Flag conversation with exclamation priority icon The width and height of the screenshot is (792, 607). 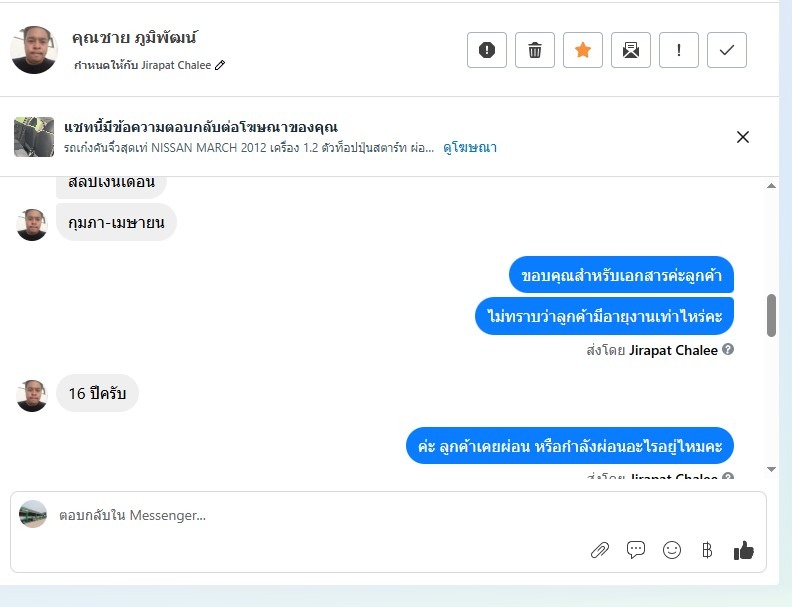pyautogui.click(x=678, y=50)
